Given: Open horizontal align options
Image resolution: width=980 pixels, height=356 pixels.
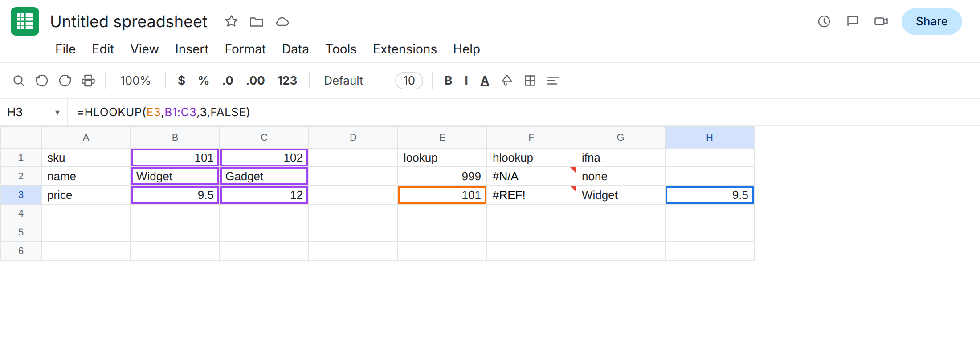Looking at the screenshot, I should pyautogui.click(x=553, y=81).
